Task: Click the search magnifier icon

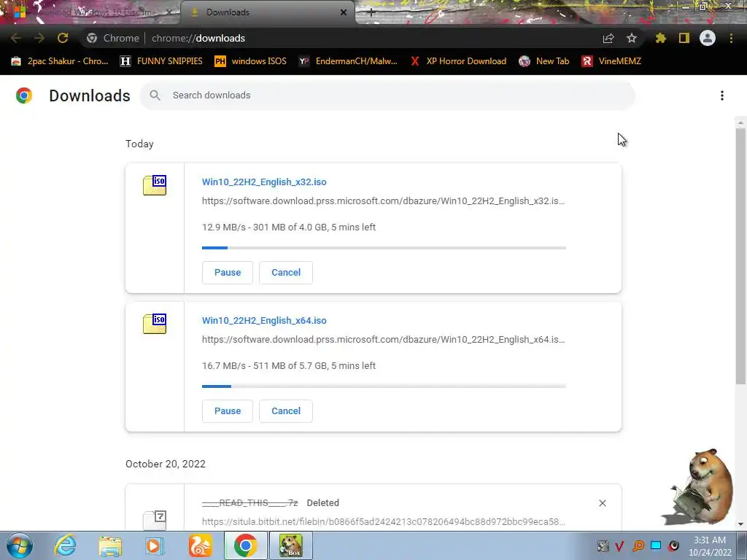Action: (x=155, y=96)
